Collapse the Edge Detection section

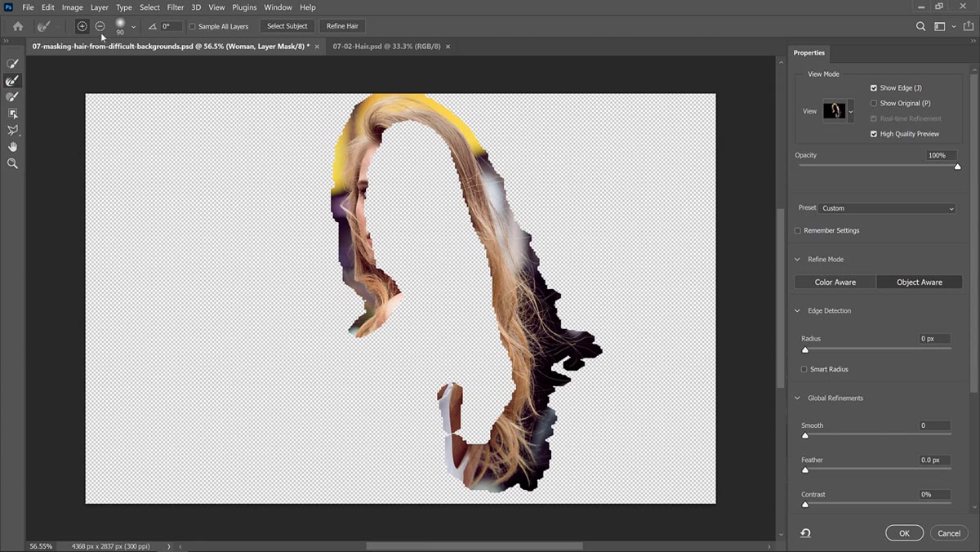[x=798, y=311]
